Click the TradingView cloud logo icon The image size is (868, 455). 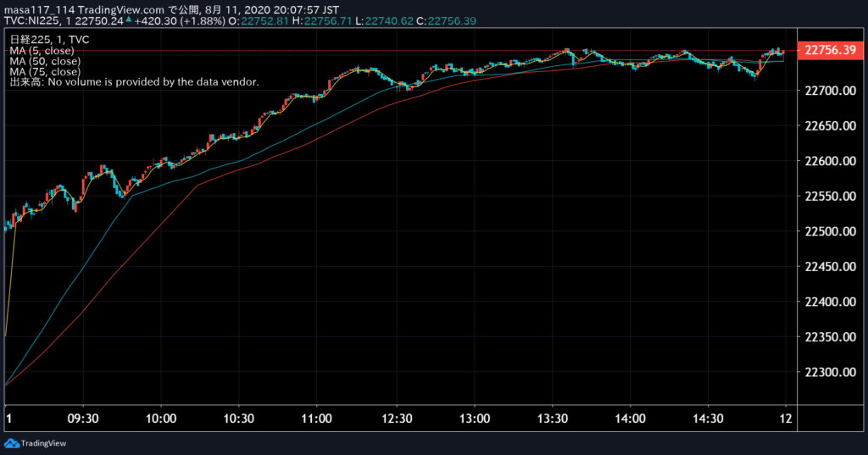[x=11, y=443]
